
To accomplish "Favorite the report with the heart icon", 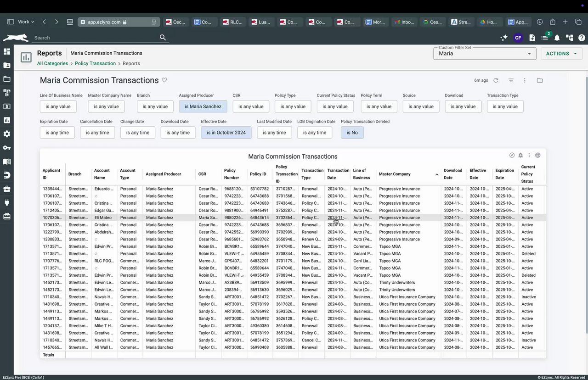I will pos(164,80).
